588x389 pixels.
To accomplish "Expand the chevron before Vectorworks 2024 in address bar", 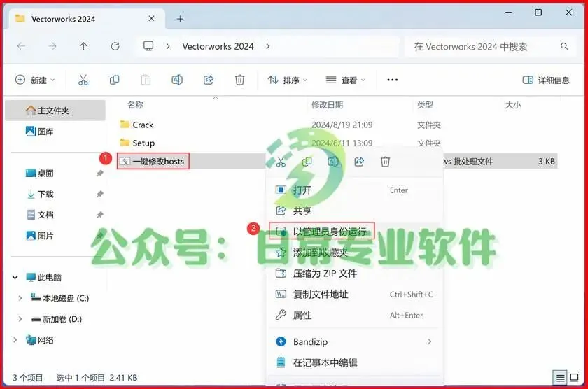I will click(168, 46).
